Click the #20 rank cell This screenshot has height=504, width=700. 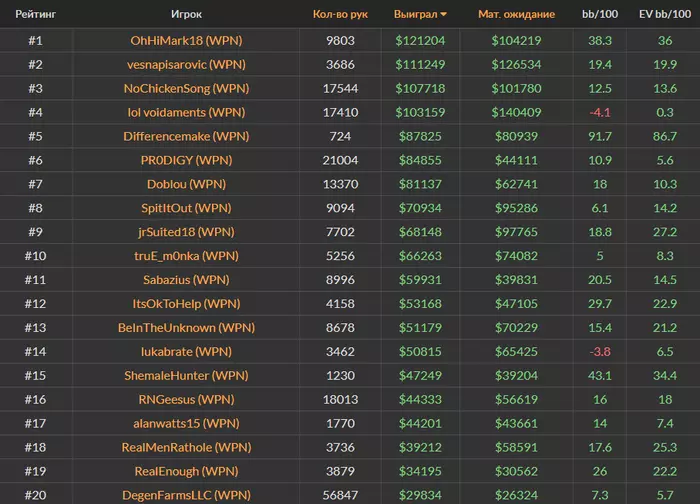[36, 495]
